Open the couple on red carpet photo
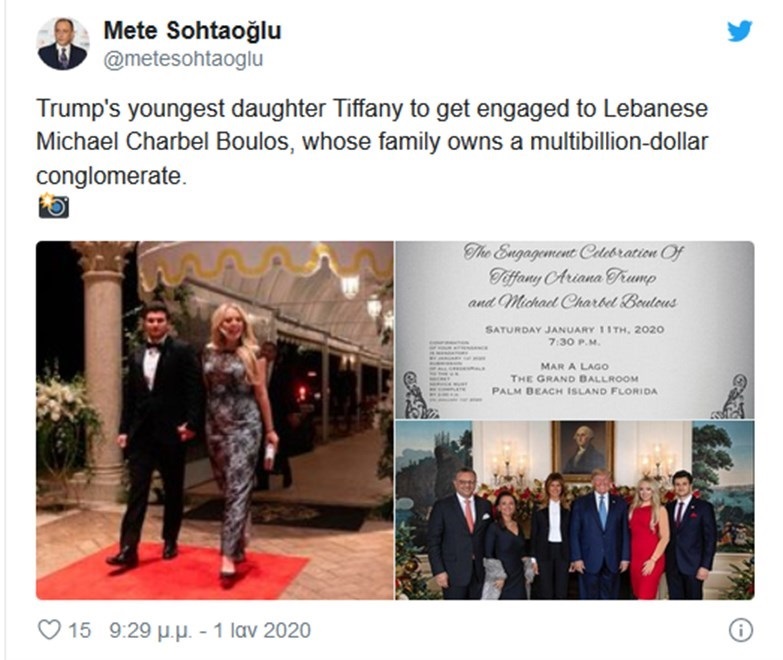The width and height of the screenshot is (783, 660). [215, 420]
